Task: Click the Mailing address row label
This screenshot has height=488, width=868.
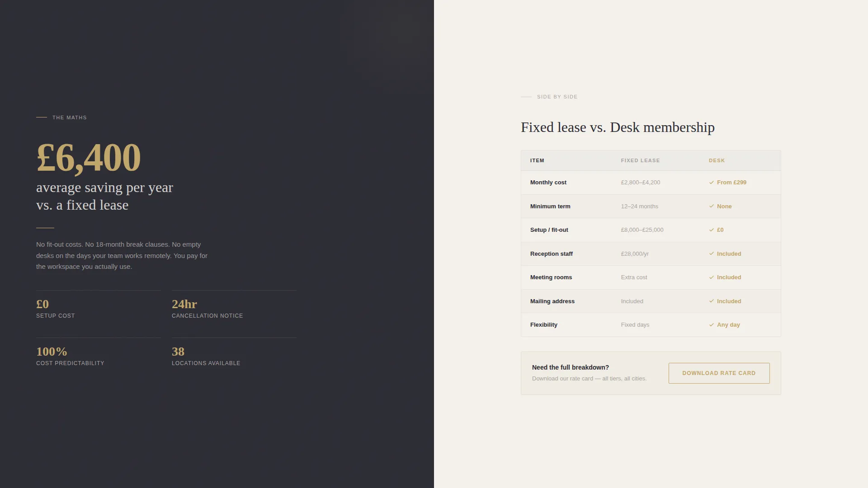Action: 552,301
